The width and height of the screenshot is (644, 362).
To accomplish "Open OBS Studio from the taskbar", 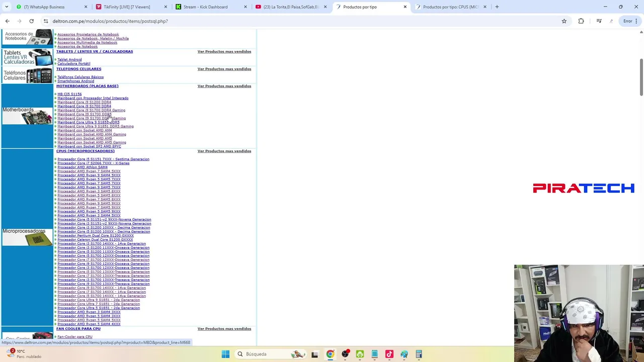I will pos(345,354).
